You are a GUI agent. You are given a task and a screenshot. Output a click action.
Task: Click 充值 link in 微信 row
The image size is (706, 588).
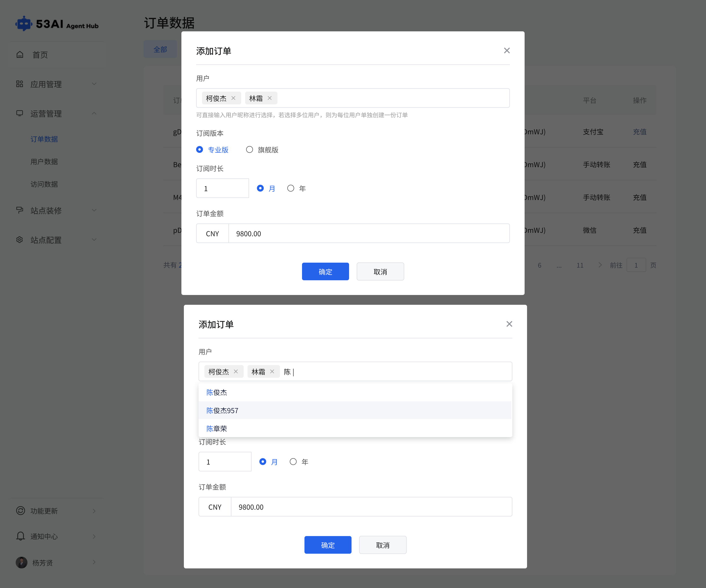point(639,230)
